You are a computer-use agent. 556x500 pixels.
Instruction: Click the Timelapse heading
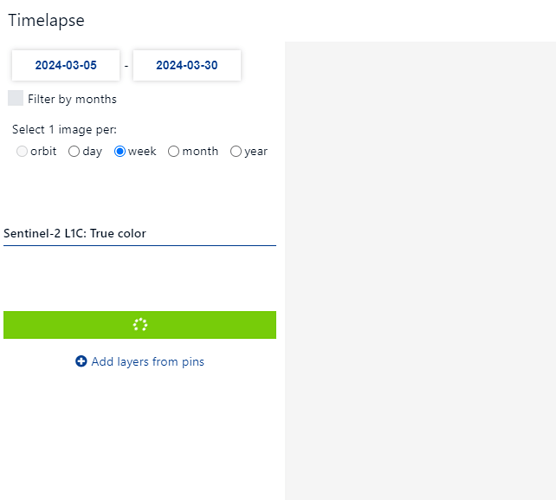point(46,21)
